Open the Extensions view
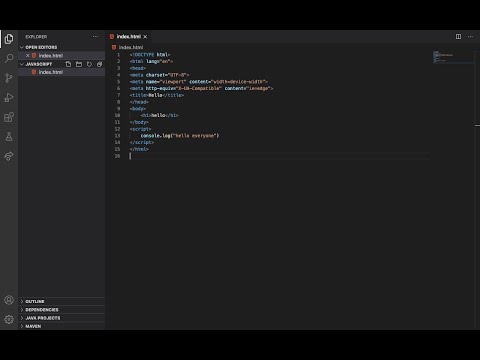This screenshot has height=360, width=480. click(x=9, y=117)
